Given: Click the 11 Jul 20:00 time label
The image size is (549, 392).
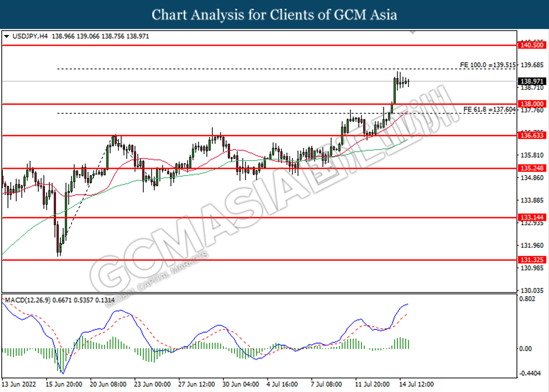Looking at the screenshot, I should tap(372, 384).
